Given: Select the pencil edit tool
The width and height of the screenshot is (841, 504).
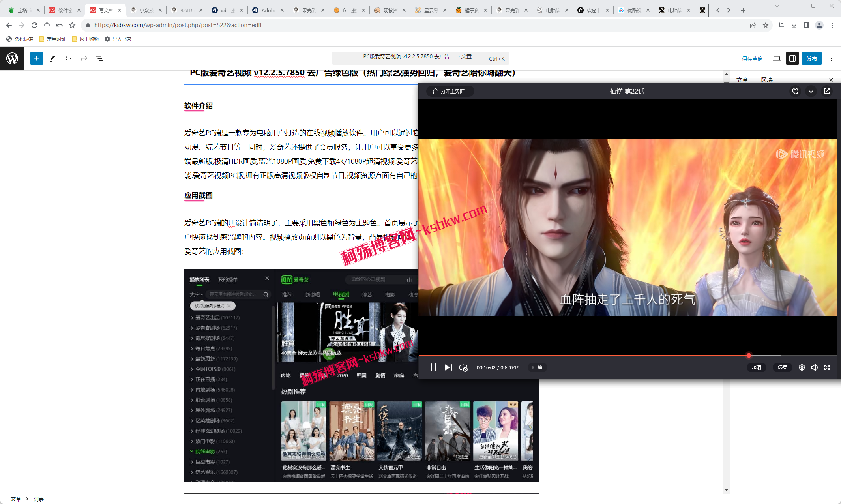Looking at the screenshot, I should pos(52,58).
